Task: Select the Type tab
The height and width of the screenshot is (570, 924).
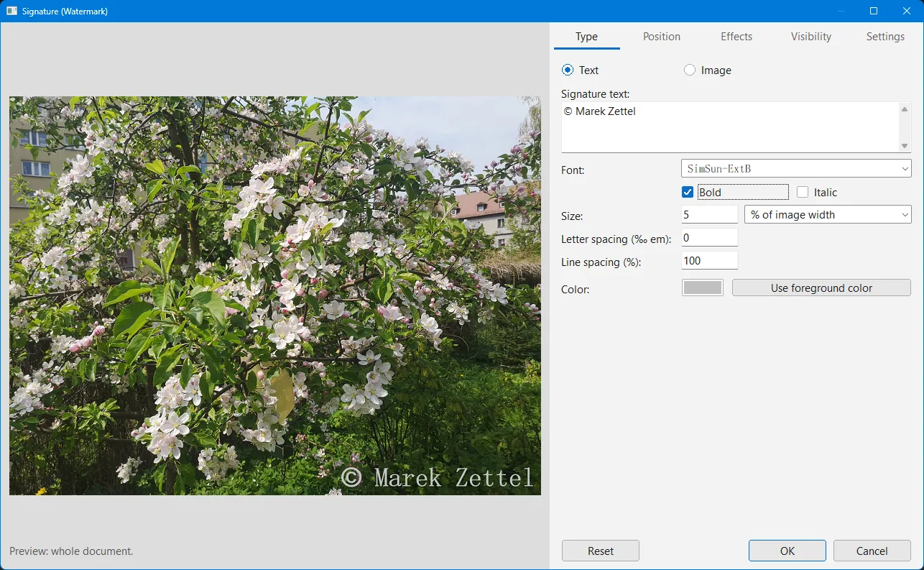Action: (586, 37)
